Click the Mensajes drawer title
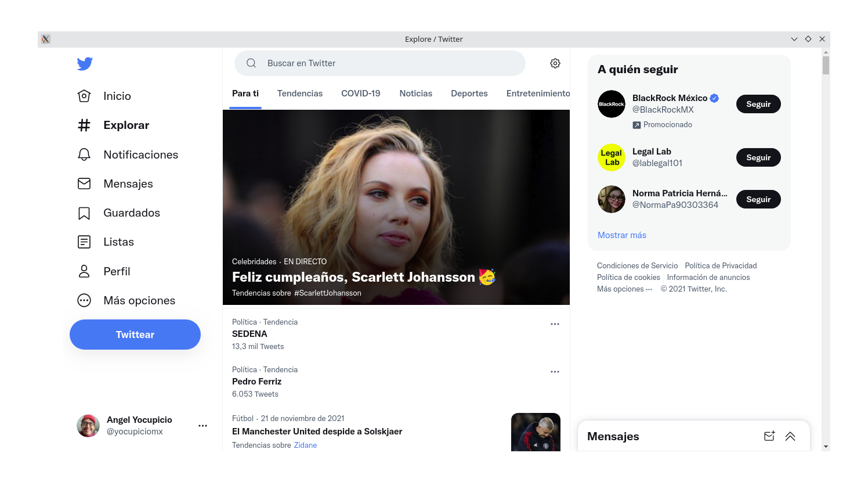 pos(613,436)
